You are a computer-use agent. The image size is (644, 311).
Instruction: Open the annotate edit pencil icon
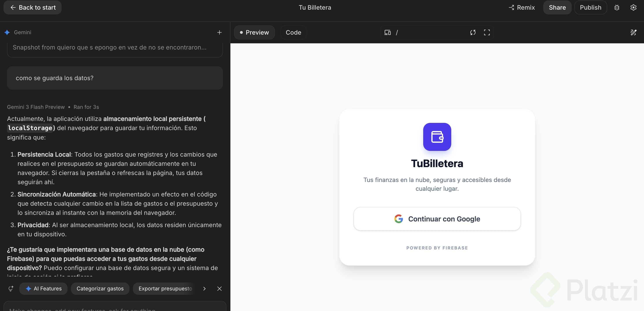[633, 32]
